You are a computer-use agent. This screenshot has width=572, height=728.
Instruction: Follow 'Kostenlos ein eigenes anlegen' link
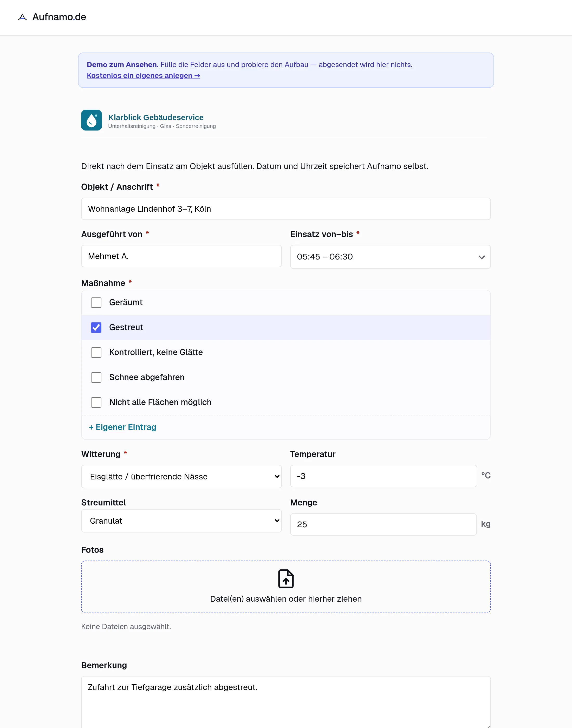click(143, 76)
